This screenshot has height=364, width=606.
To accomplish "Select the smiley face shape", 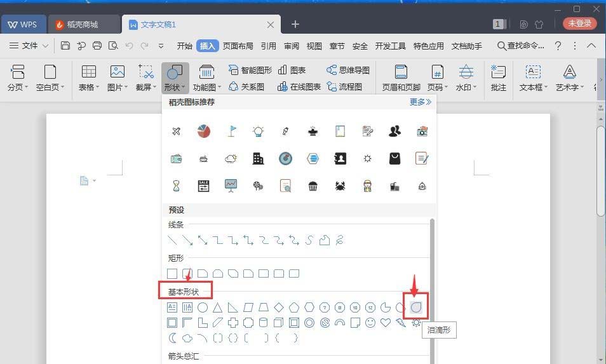I will 370,323.
